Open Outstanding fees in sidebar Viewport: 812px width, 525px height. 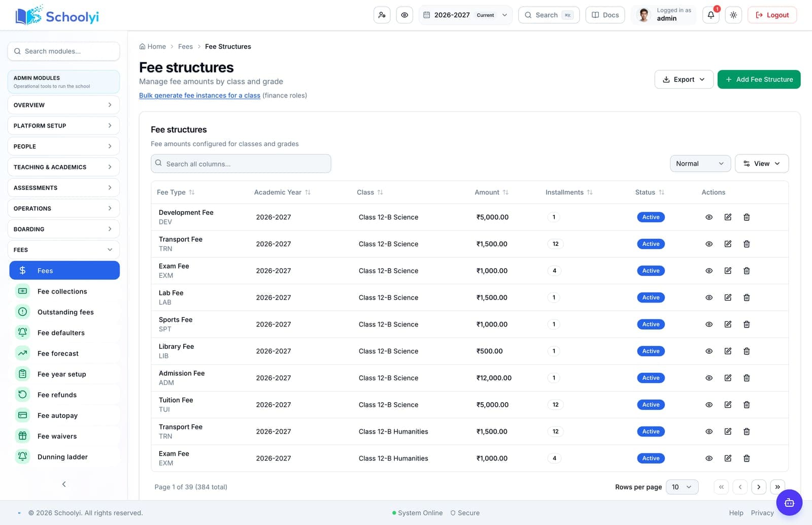pos(64,312)
